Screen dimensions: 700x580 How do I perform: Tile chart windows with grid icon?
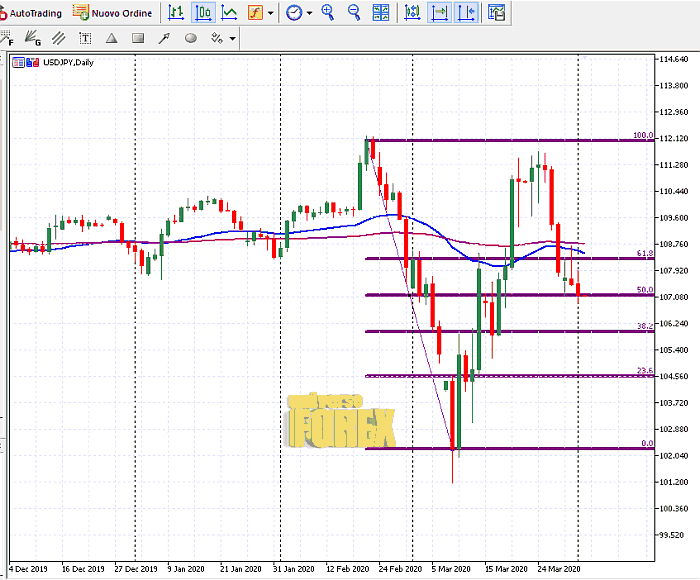click(x=381, y=13)
